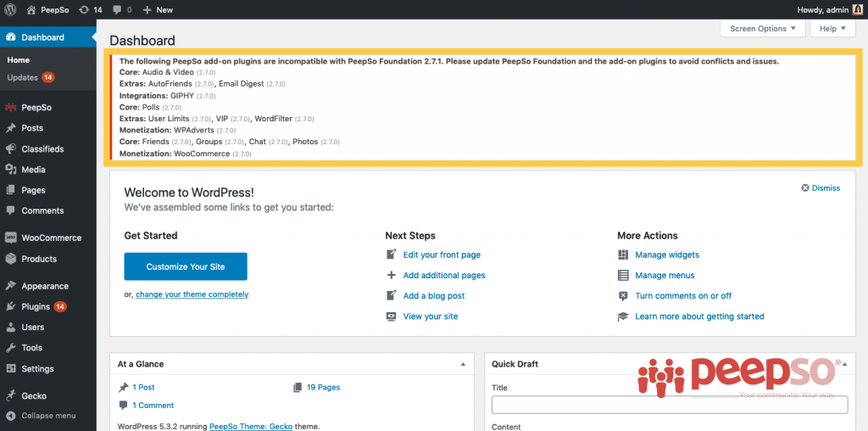Click the Products box icon in sidebar

coord(10,259)
